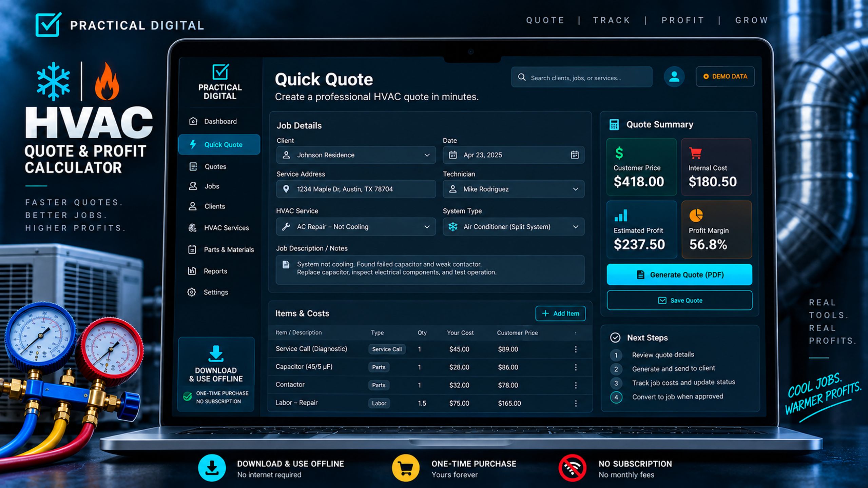Viewport: 868px width, 488px height.
Task: Click the Service Call type tag
Action: 387,349
